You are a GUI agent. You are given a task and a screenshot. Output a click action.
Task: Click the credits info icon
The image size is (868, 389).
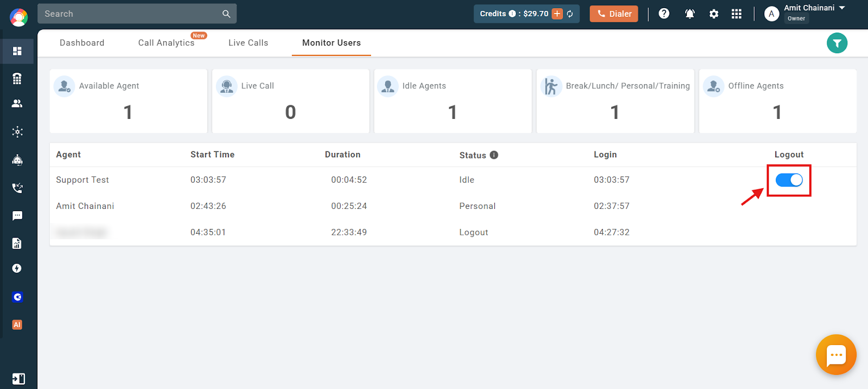point(512,14)
